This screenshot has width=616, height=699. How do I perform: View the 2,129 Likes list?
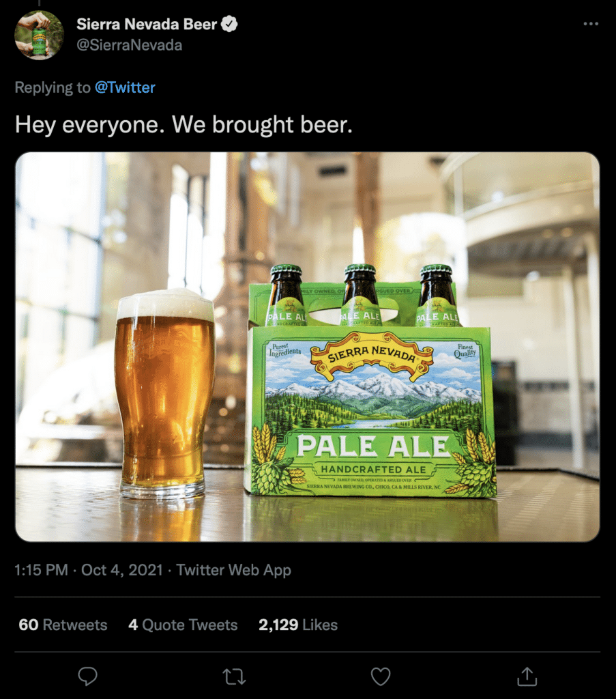[298, 625]
